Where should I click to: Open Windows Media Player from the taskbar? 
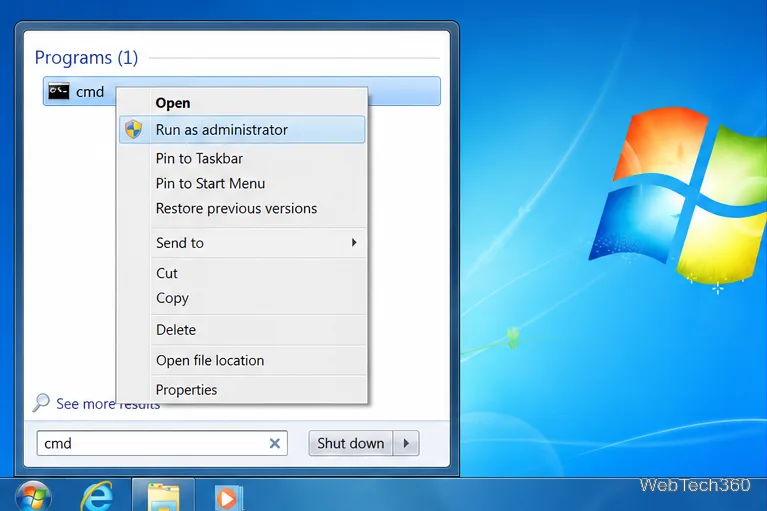pyautogui.click(x=228, y=497)
